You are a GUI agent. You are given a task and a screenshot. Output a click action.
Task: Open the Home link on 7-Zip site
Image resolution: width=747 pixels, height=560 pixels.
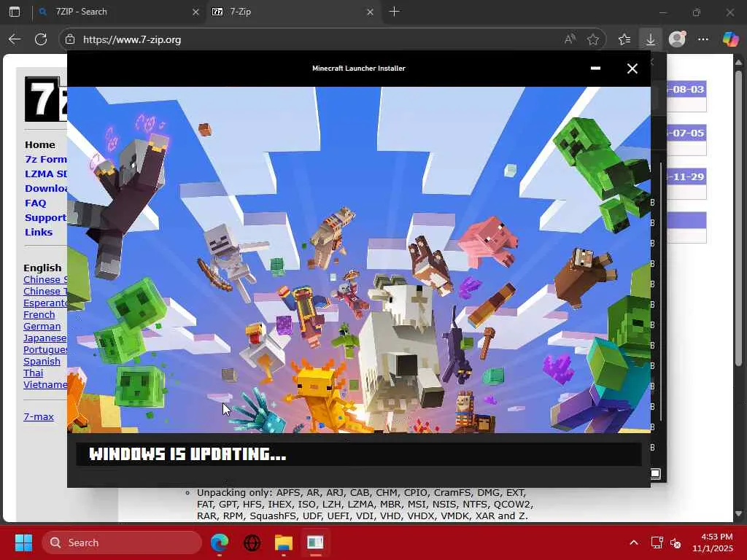coord(40,145)
